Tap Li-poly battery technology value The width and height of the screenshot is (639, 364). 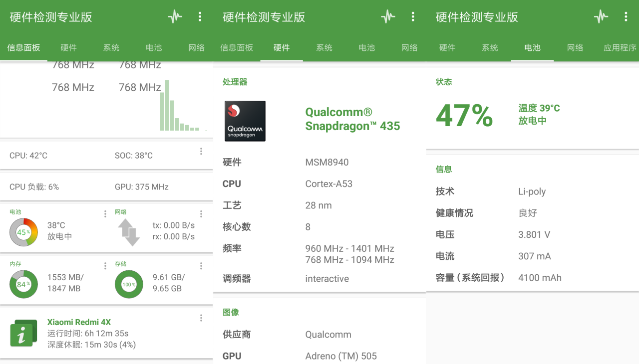coord(532,191)
